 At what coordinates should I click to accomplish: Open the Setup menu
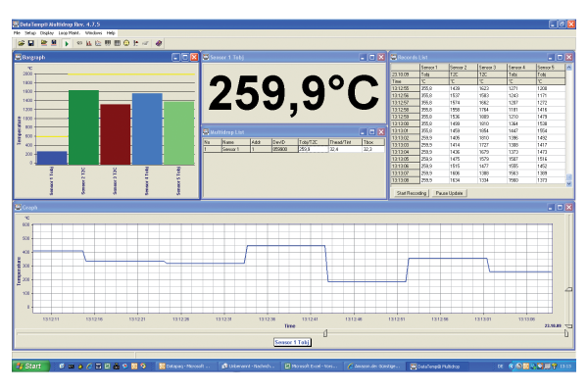click(30, 33)
